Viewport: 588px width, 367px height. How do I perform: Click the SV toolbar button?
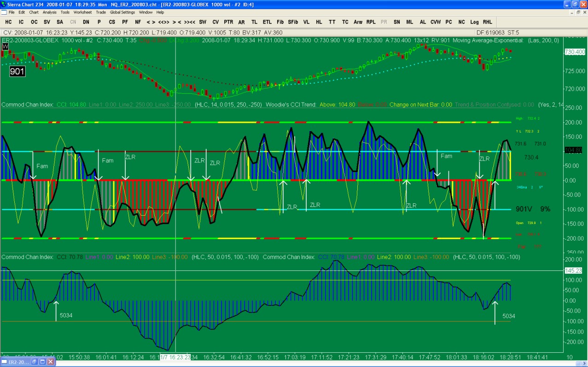(47, 22)
